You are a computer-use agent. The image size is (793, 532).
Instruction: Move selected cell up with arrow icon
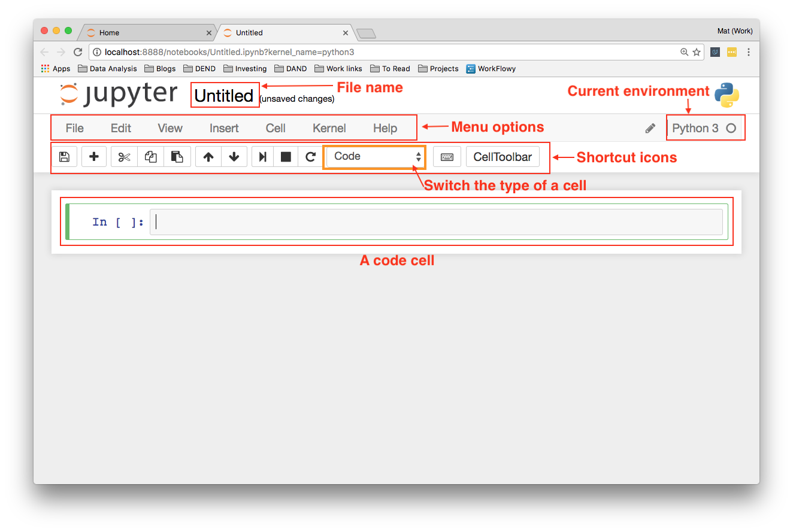[208, 157]
